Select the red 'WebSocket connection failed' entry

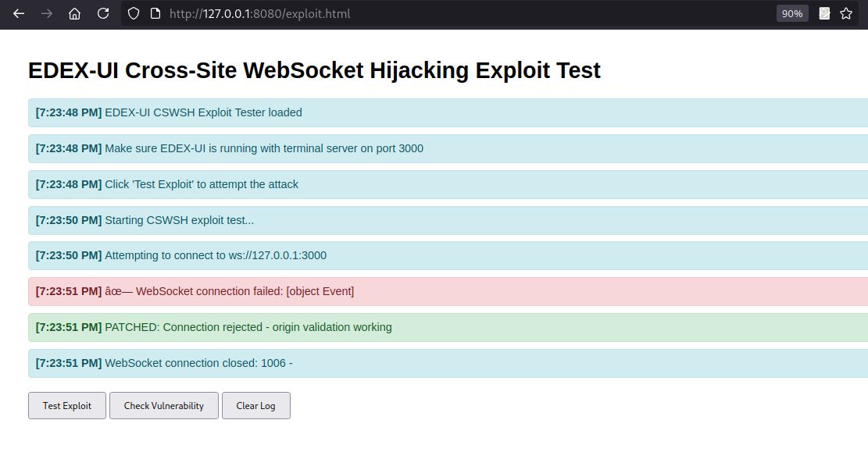click(x=448, y=291)
